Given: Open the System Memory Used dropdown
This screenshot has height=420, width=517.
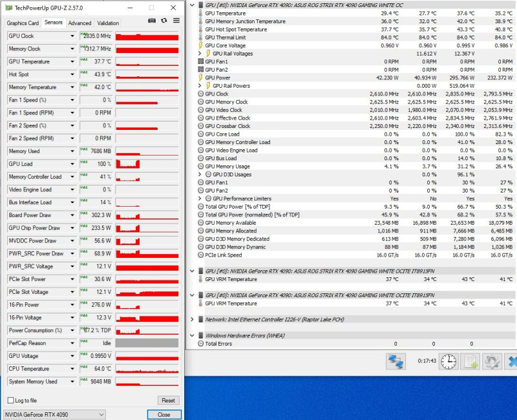Looking at the screenshot, I should pyautogui.click(x=72, y=381).
